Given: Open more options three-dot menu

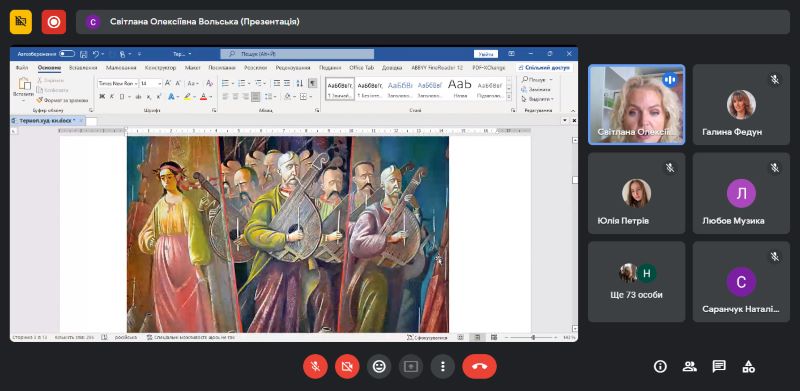Looking at the screenshot, I should 443,366.
